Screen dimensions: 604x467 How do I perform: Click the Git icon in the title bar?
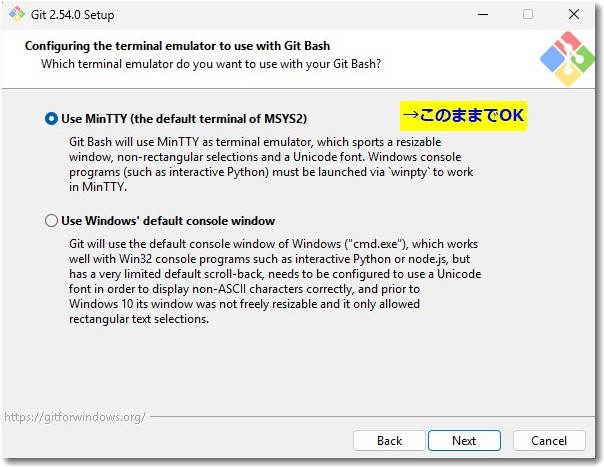pyautogui.click(x=17, y=14)
